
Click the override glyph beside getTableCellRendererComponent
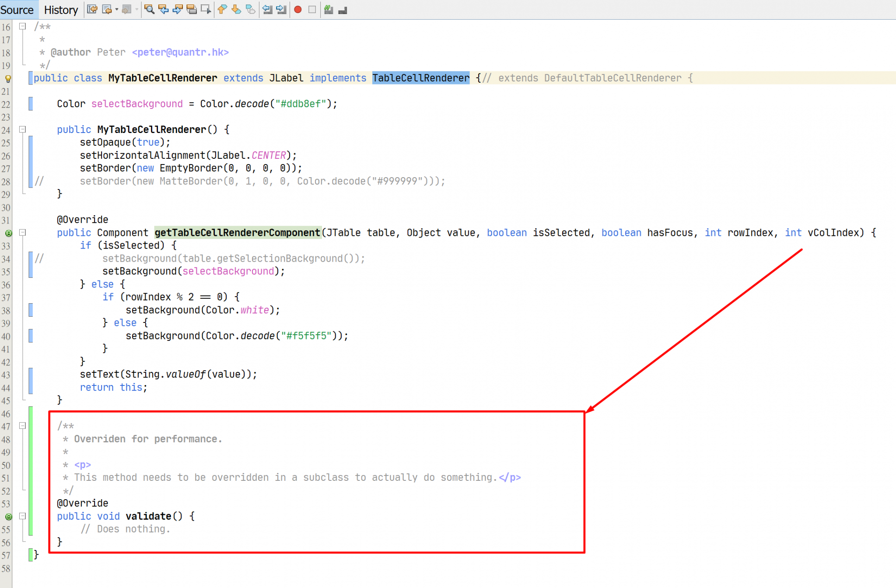tap(8, 233)
